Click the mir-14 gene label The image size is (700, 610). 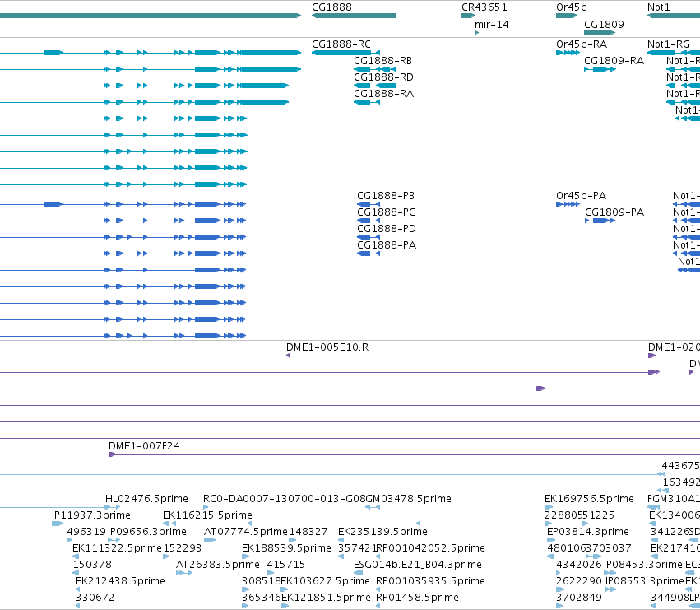click(492, 25)
